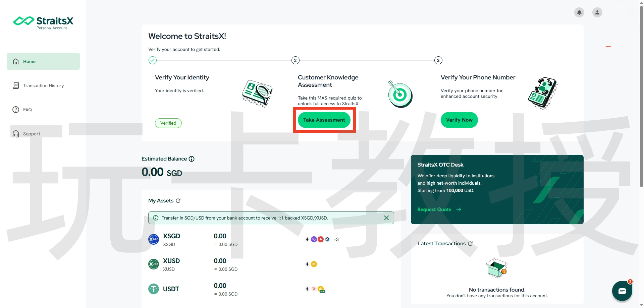Expand the +3 networks for XSGD
Screen dimensions: 644x308
tap(336, 239)
